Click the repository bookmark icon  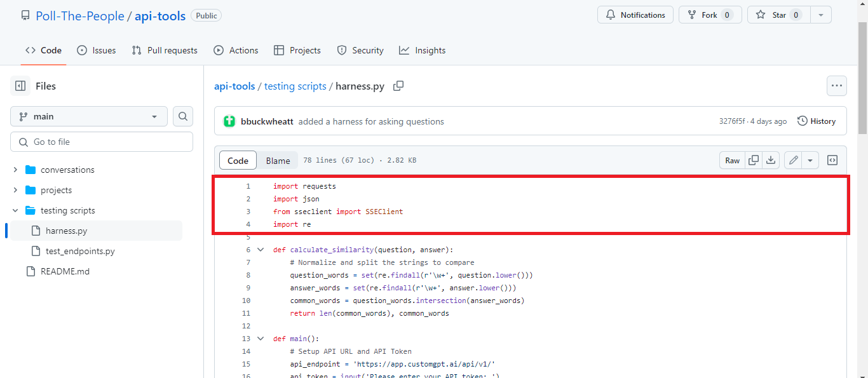click(x=25, y=15)
